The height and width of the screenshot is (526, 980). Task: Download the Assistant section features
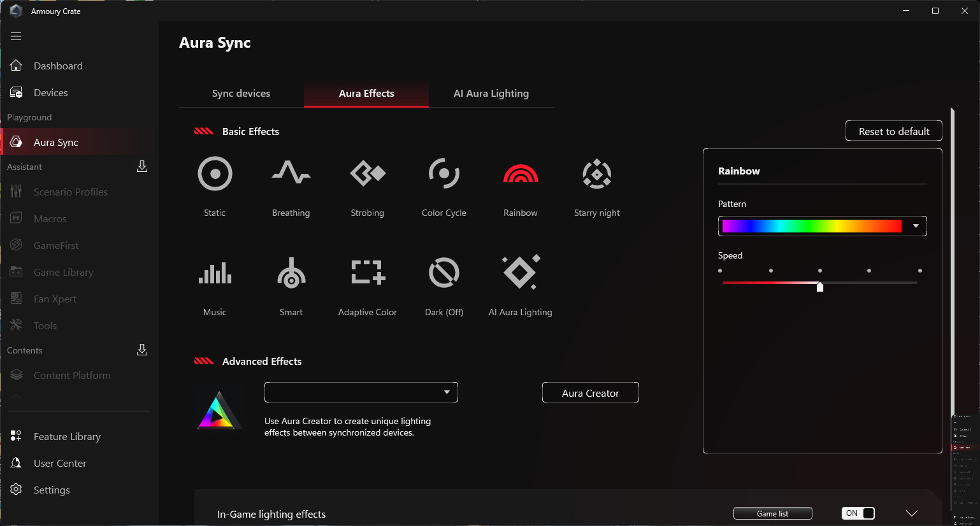[x=142, y=166]
